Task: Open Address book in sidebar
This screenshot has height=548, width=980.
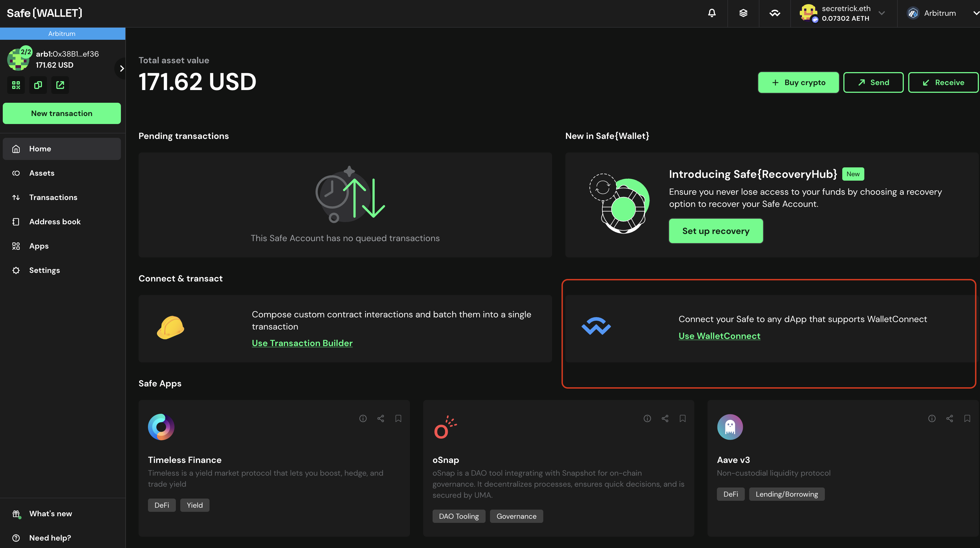Action: tap(55, 222)
